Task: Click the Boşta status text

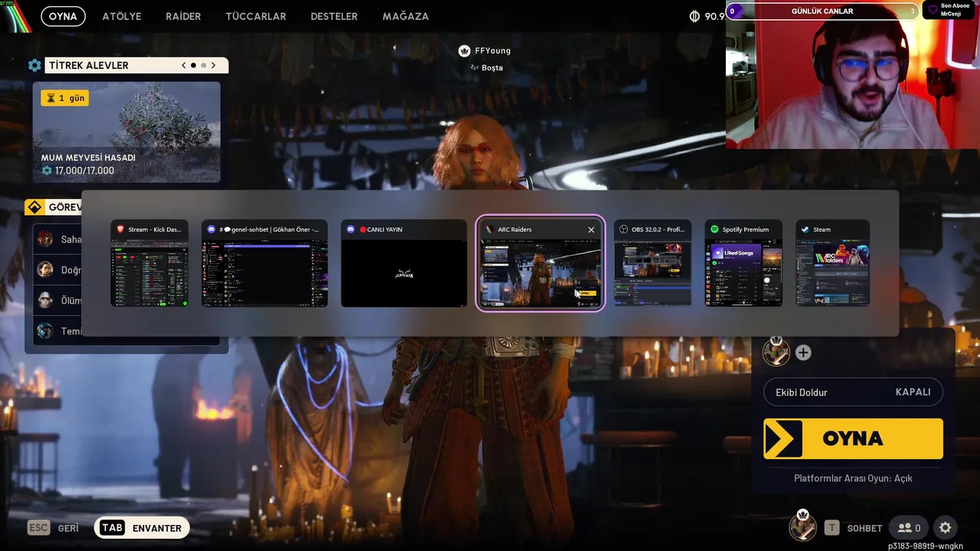Action: pyautogui.click(x=492, y=67)
